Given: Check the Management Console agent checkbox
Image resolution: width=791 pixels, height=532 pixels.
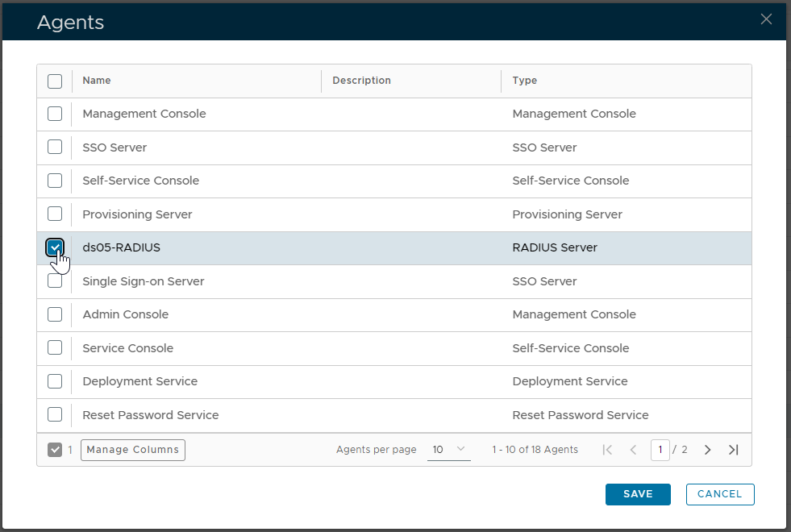Looking at the screenshot, I should coord(55,114).
